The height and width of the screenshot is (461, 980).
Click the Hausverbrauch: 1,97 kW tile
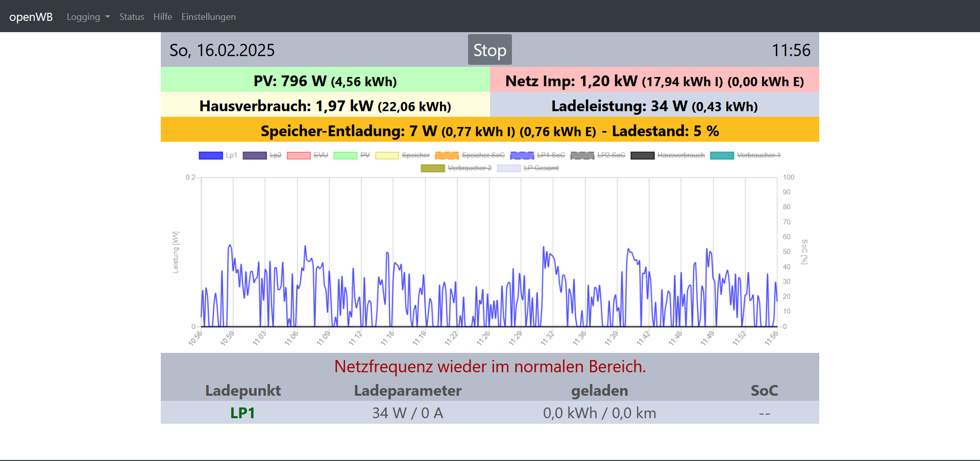(x=325, y=105)
